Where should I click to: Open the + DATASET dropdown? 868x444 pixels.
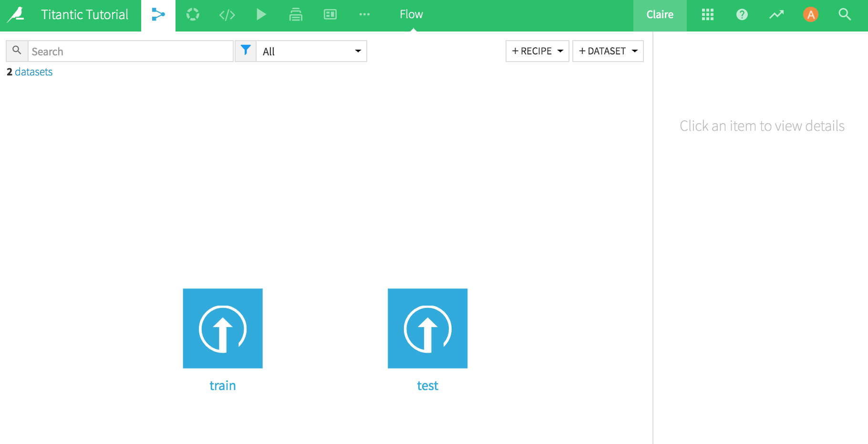608,51
